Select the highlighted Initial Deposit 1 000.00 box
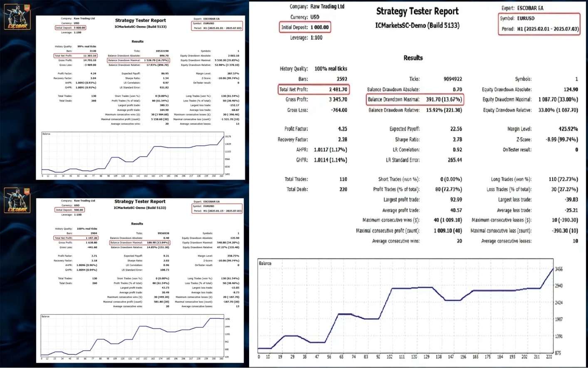Viewport: 588px width, 369px height. (305, 27)
